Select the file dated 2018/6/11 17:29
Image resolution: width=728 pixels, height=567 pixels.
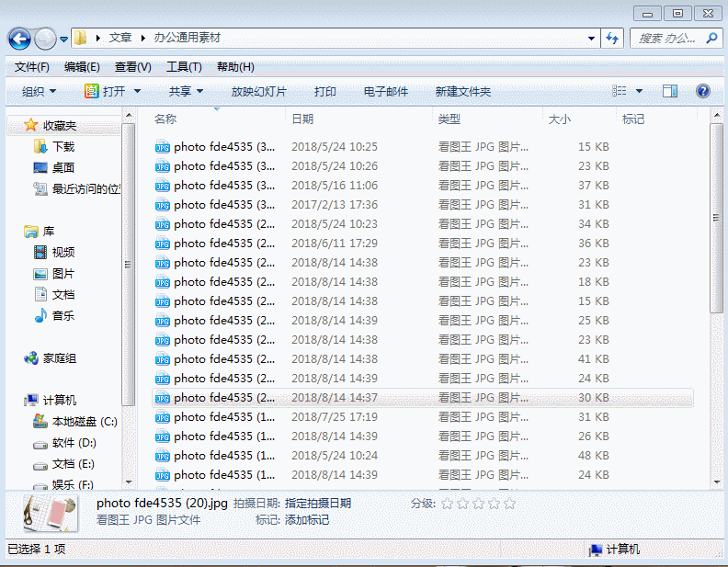click(x=423, y=244)
